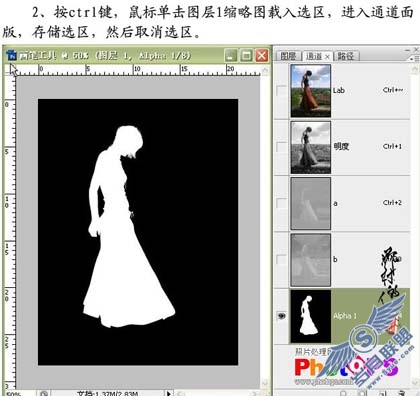Switch to the 图层 tab
Screen dimensions: 420x396
[288, 56]
